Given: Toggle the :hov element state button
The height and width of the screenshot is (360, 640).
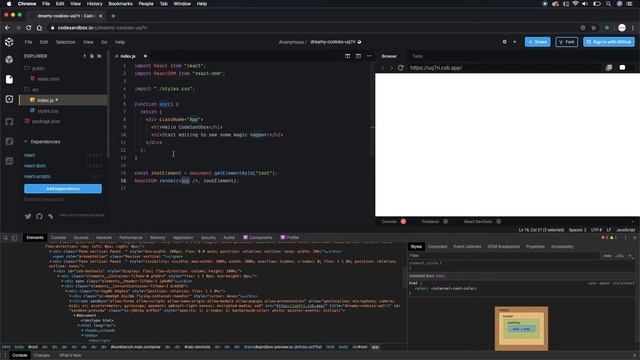Looking at the screenshot, I should click(x=607, y=256).
